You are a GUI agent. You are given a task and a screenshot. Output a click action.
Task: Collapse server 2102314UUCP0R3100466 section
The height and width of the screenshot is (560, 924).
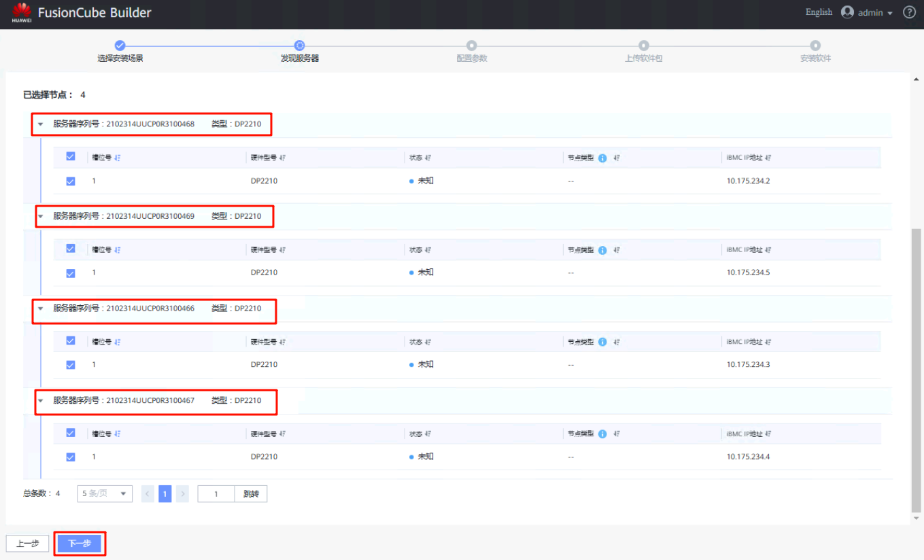coord(40,309)
